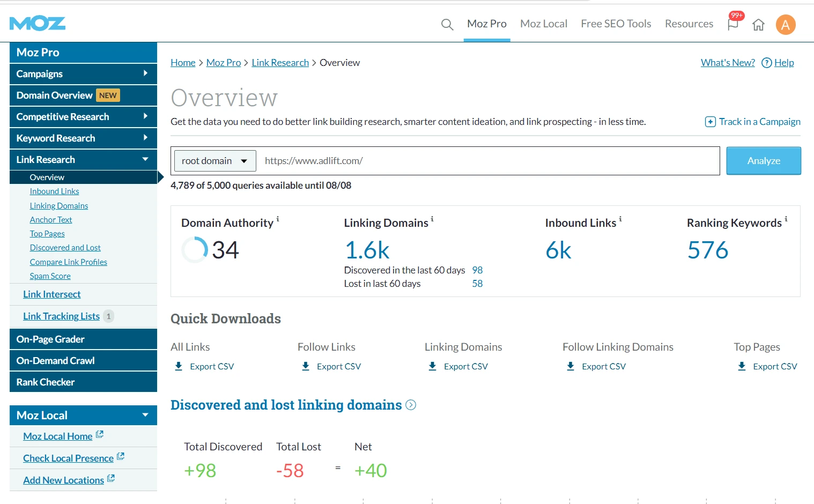Viewport: 814px width, 504px height.
Task: Click 98 discovered in last 60 days
Action: coord(477,270)
